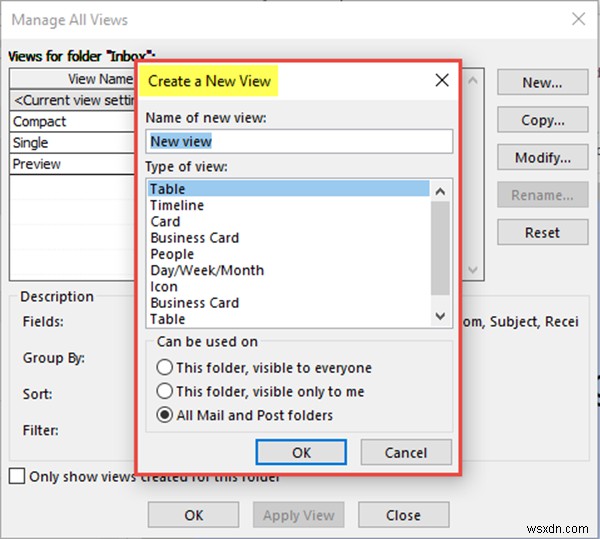Screen dimensions: 600x539
Task: Click the Reset button
Action: tap(543, 232)
